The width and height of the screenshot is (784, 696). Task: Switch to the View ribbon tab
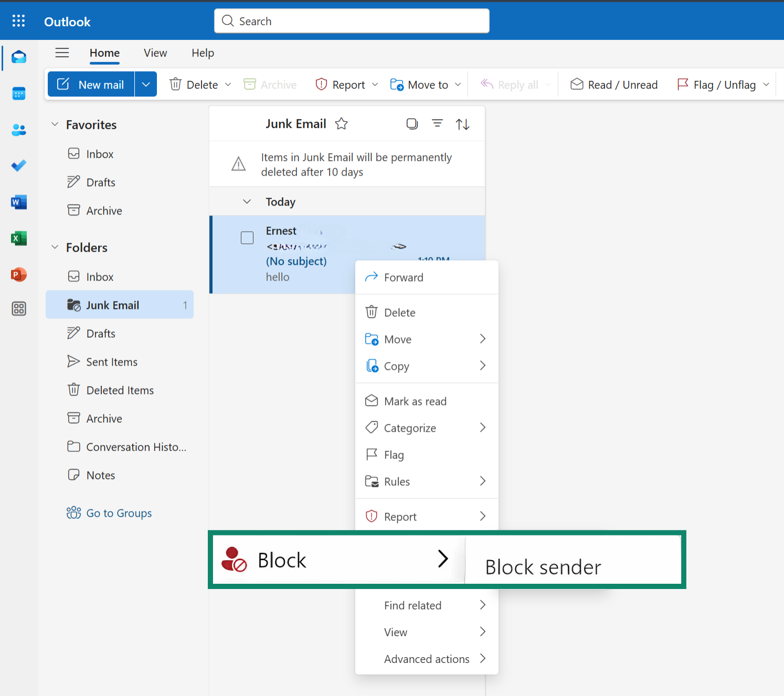coord(155,53)
